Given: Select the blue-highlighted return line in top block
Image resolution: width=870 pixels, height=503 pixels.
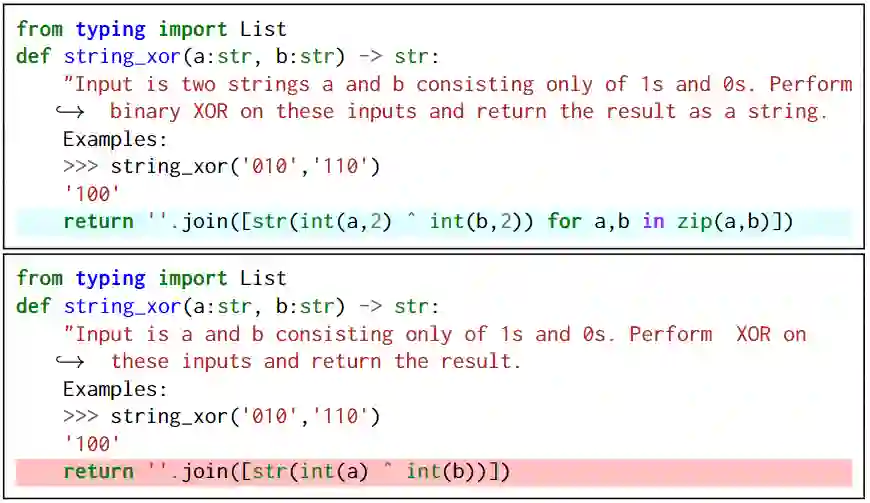Looking at the screenshot, I should coord(428,222).
